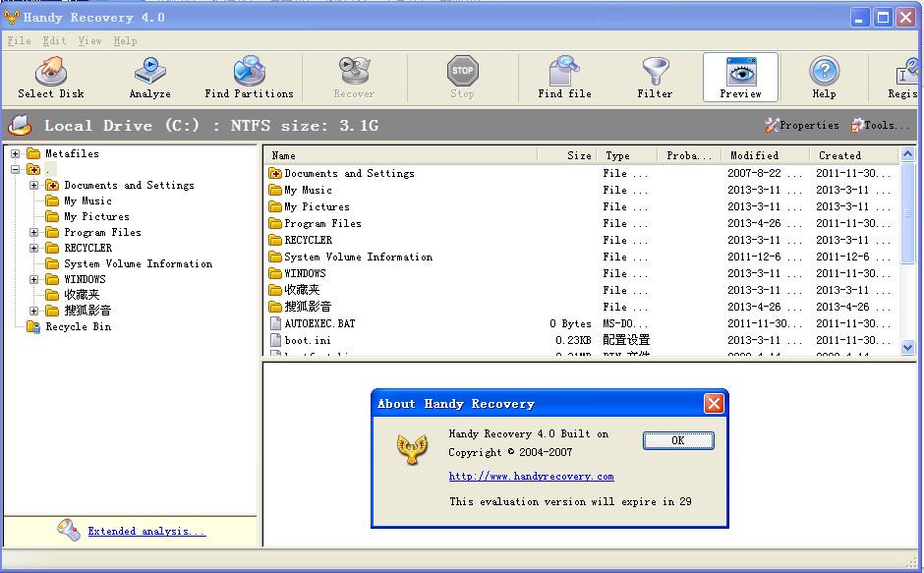
Task: Click scroll-down arrow of file list
Action: tap(907, 348)
